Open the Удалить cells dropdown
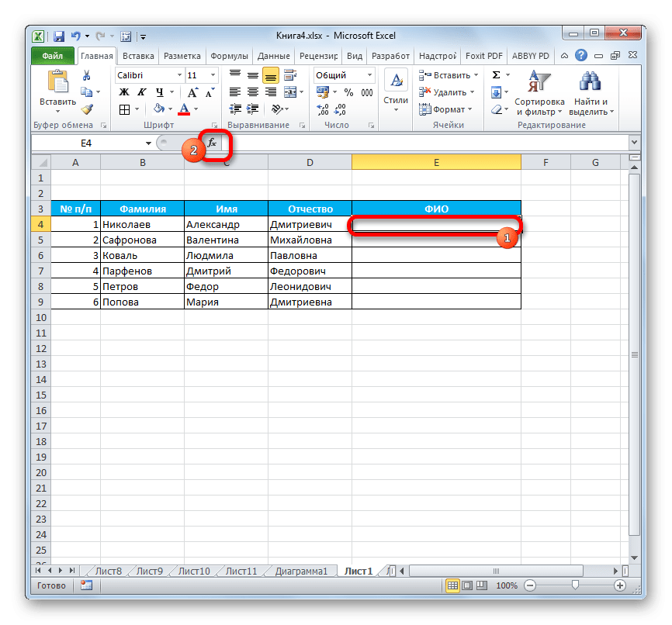 click(x=472, y=92)
